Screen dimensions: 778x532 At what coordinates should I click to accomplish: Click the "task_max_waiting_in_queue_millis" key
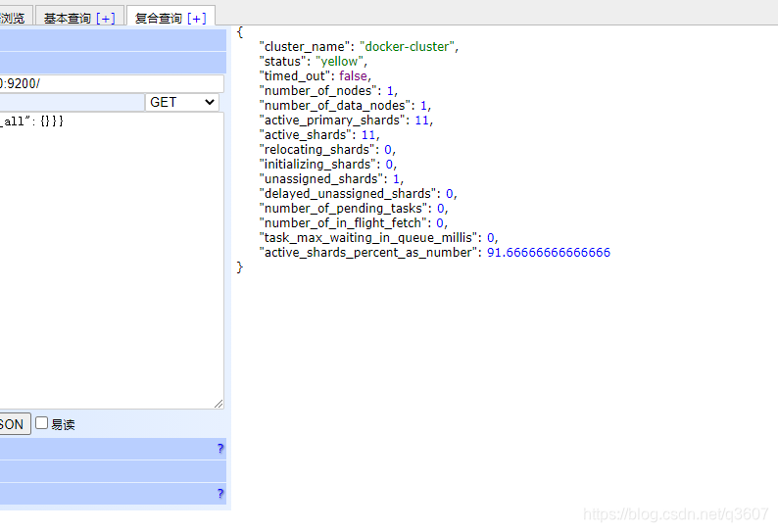click(x=368, y=238)
